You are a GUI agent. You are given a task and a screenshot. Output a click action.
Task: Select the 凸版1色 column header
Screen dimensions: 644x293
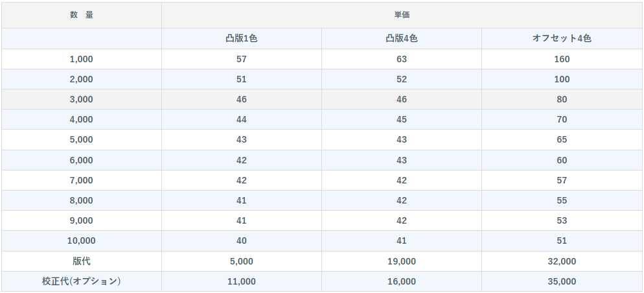point(242,39)
